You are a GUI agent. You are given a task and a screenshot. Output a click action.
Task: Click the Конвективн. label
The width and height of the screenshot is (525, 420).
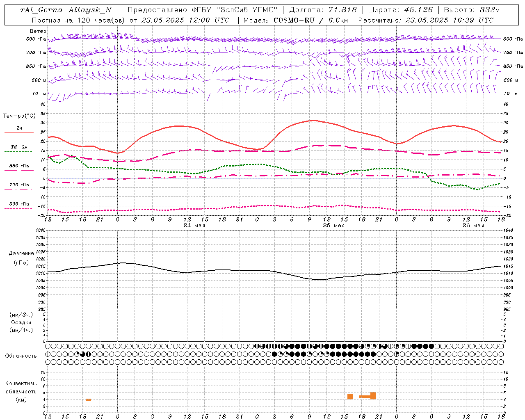21,383
